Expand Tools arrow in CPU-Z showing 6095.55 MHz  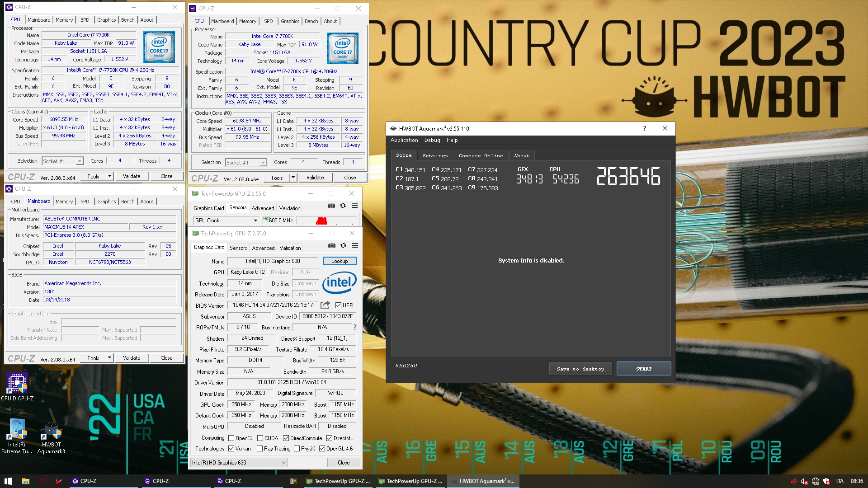(109, 176)
